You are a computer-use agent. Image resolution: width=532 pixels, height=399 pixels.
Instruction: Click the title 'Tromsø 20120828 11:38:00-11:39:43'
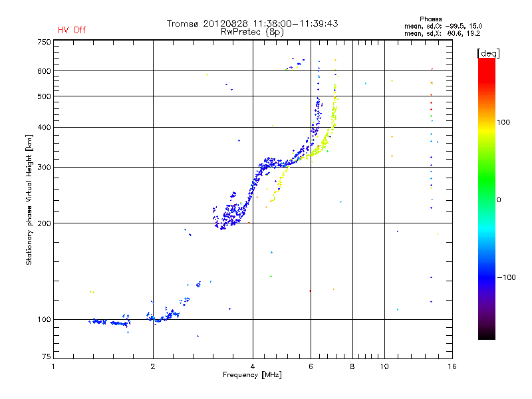pyautogui.click(x=252, y=23)
